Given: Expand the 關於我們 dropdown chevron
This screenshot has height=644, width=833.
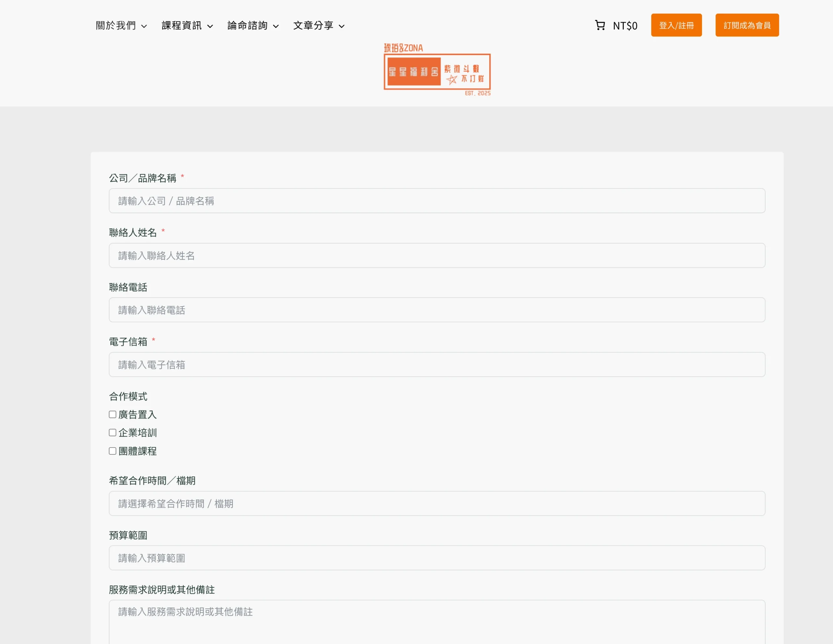Looking at the screenshot, I should tap(144, 26).
